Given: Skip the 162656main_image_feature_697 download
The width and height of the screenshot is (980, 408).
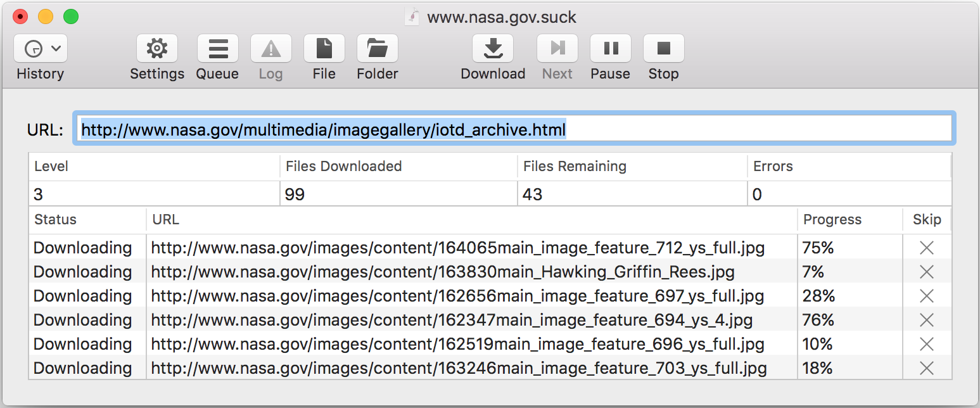Looking at the screenshot, I should (927, 296).
